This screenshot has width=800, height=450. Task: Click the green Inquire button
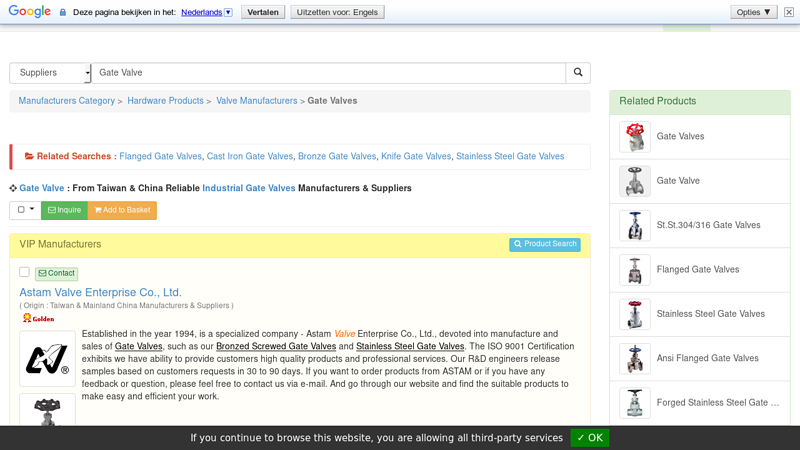tap(64, 210)
